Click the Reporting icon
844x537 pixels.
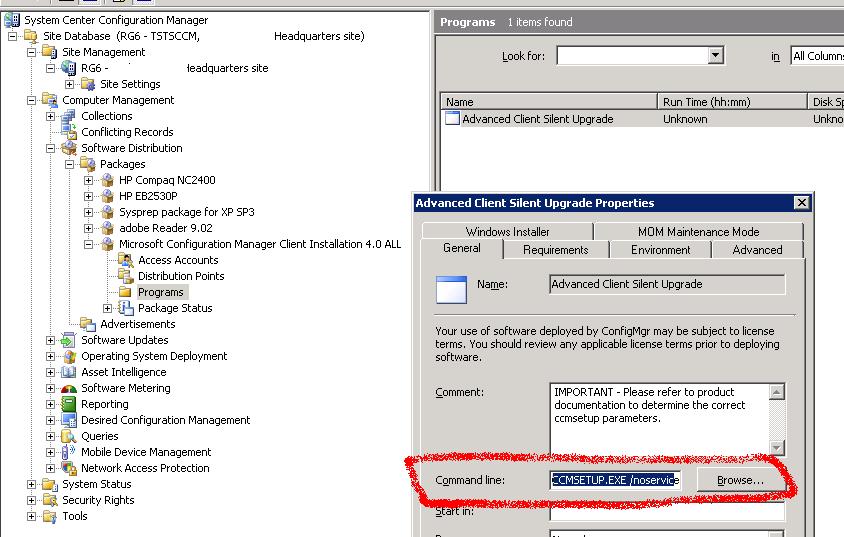69,404
